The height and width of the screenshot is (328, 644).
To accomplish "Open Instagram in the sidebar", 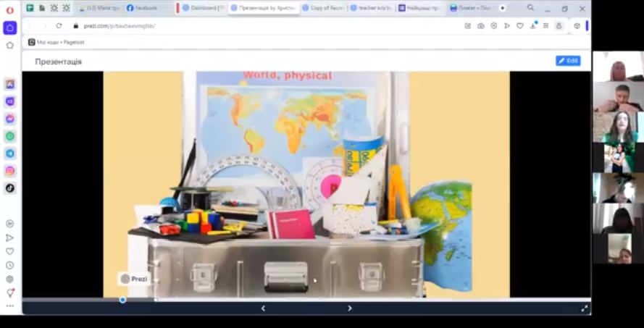I will pos(10,170).
